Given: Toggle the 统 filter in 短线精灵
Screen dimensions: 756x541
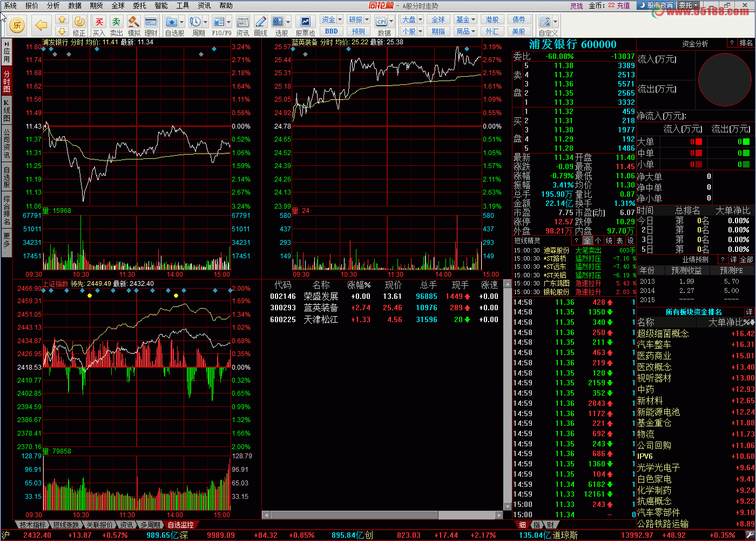Looking at the screenshot, I should [x=609, y=241].
